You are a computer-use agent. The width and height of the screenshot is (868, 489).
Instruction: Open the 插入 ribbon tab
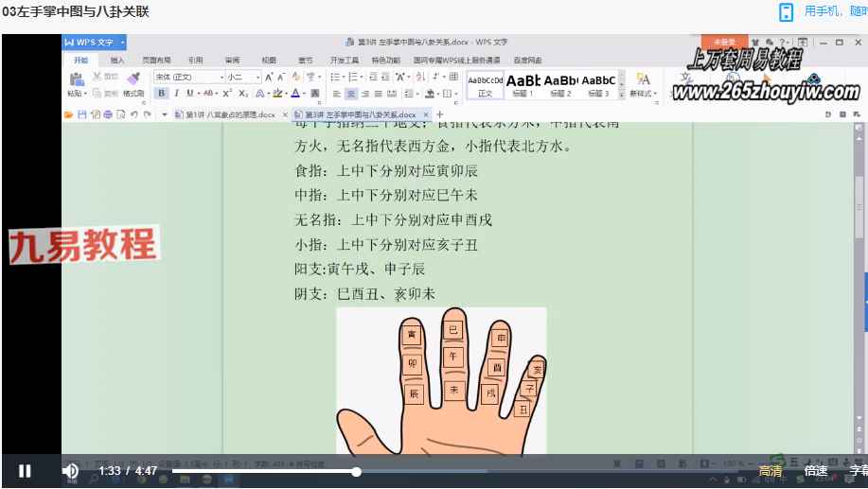117,60
